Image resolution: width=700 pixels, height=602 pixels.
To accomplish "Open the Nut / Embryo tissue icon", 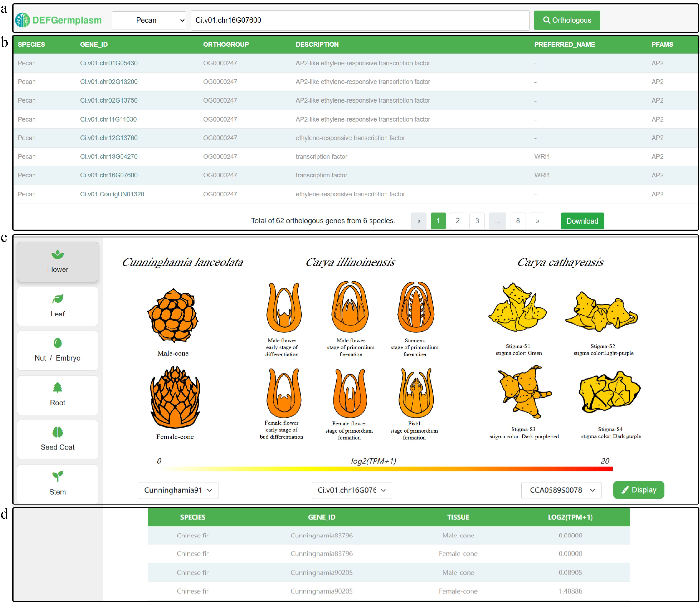I will [57, 343].
